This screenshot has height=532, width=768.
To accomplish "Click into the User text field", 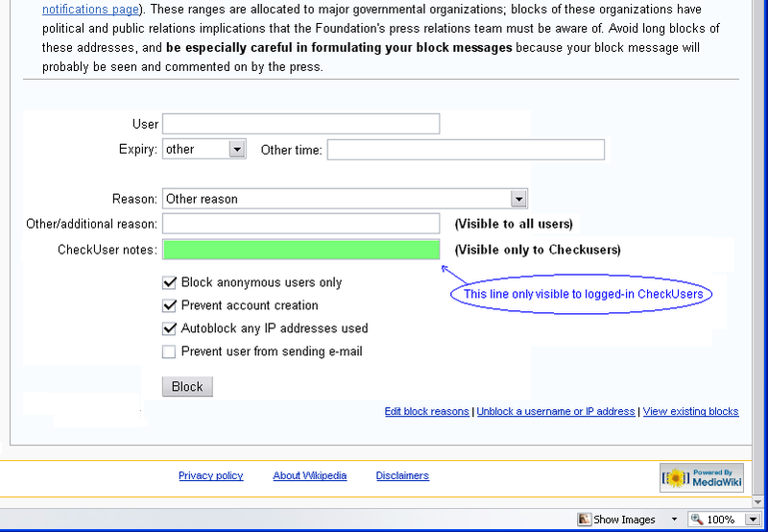I will pyautogui.click(x=300, y=124).
